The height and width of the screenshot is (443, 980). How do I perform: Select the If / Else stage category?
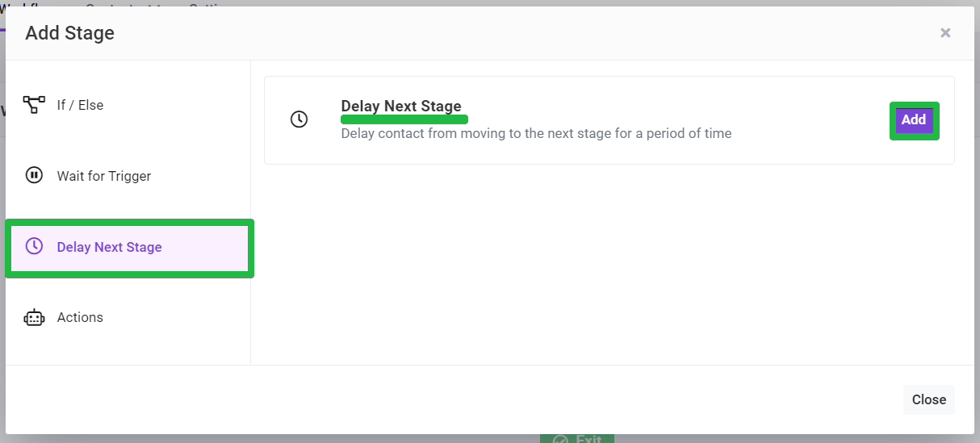tap(128, 105)
